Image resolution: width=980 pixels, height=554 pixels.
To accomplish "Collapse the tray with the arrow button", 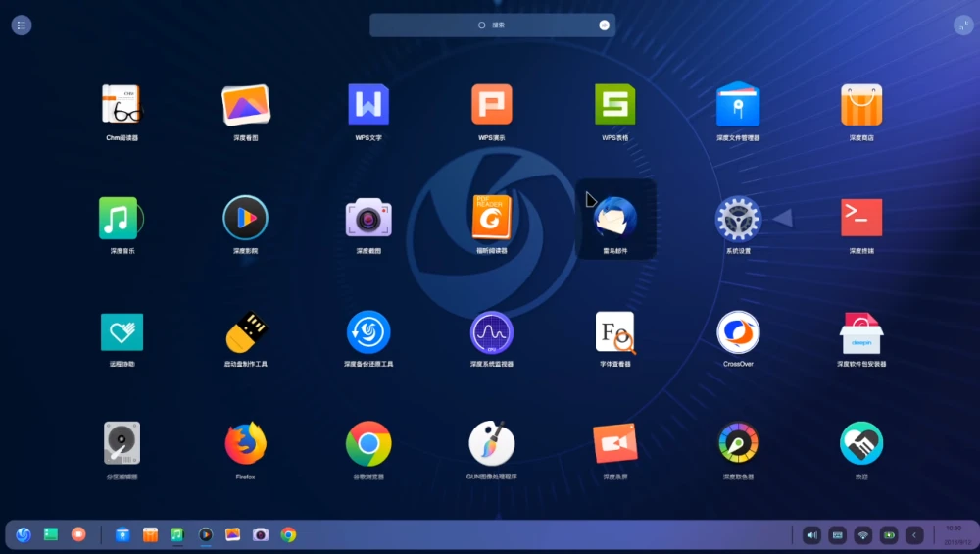I will (x=914, y=535).
